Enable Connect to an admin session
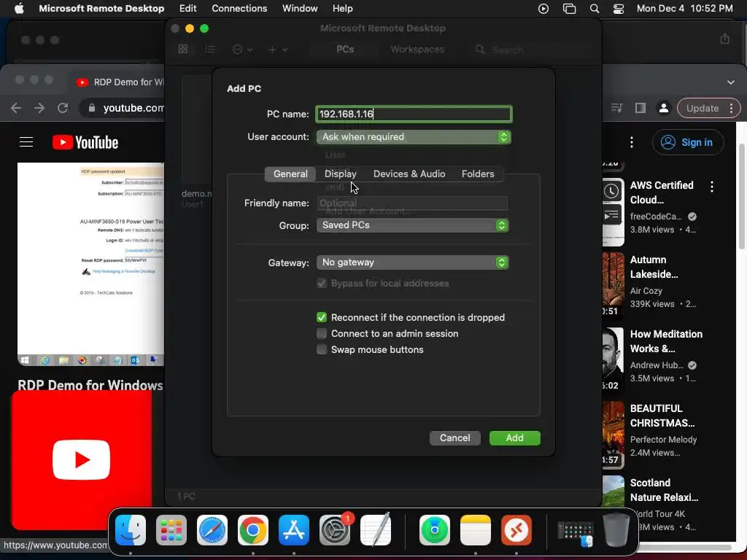Viewport: 747px width, 560px height. click(x=322, y=333)
